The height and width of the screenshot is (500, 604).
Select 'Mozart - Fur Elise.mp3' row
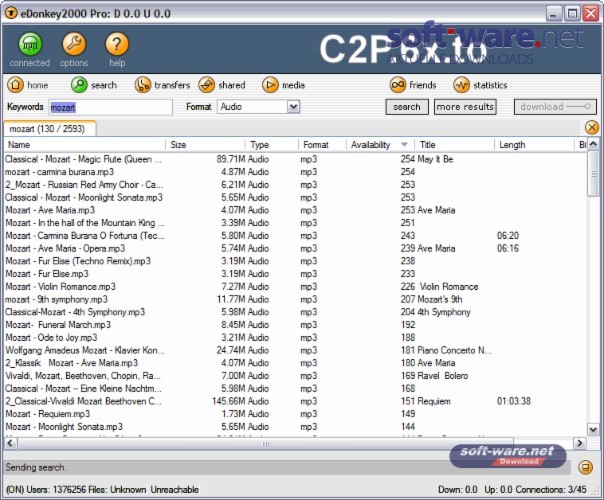[x=295, y=273]
